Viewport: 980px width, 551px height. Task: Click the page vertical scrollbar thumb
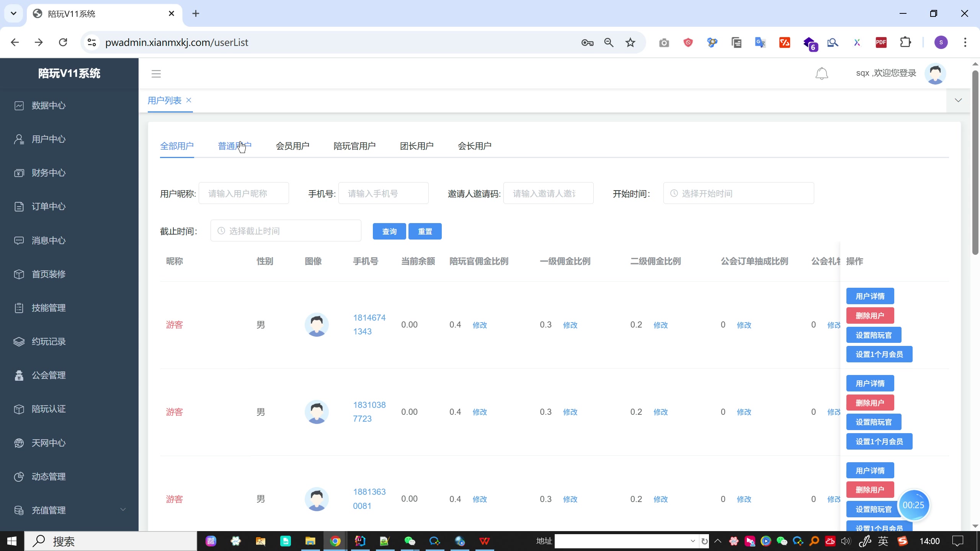pyautogui.click(x=975, y=162)
